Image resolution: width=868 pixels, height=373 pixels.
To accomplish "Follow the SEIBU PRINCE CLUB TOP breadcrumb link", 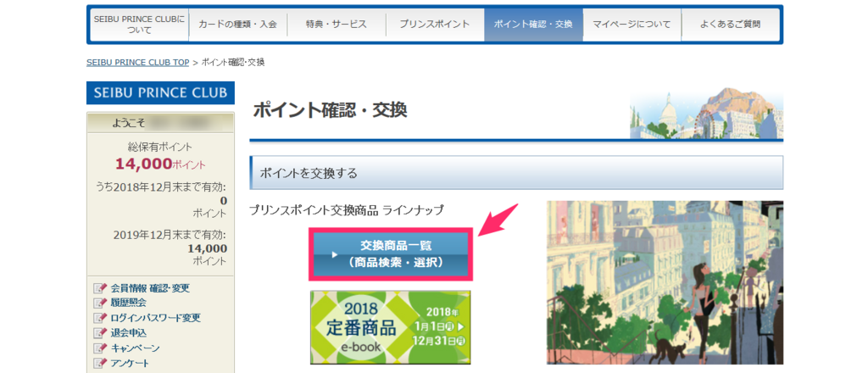I will pyautogui.click(x=138, y=63).
